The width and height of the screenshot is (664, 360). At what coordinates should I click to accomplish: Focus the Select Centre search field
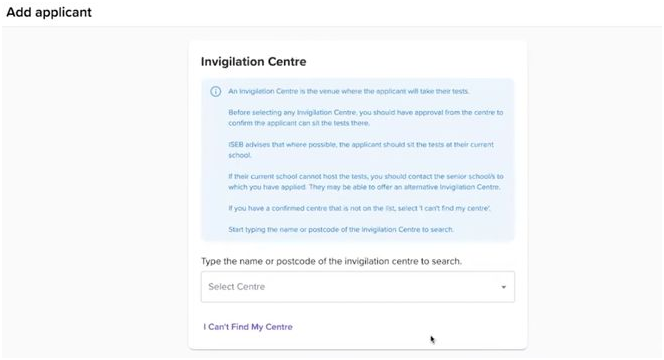point(358,287)
